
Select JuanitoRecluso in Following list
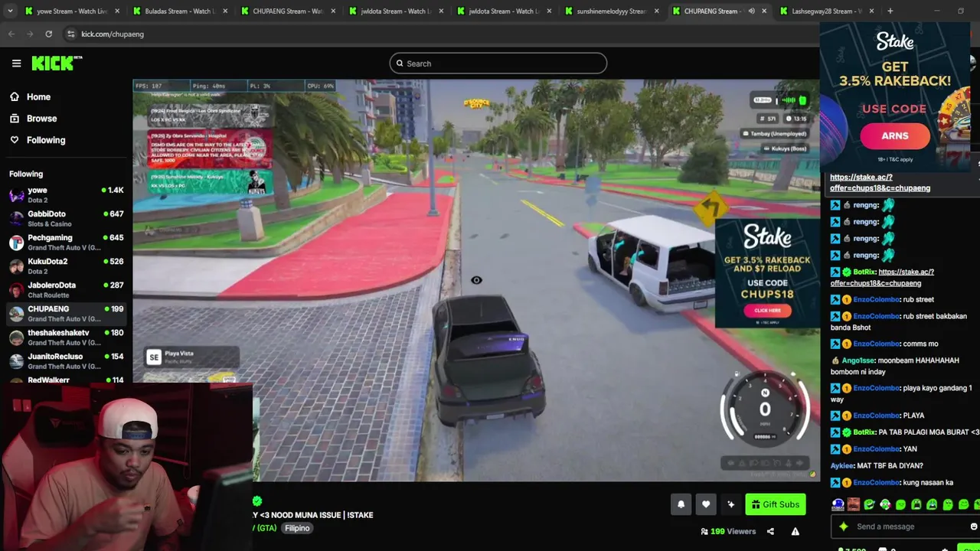coord(65,361)
